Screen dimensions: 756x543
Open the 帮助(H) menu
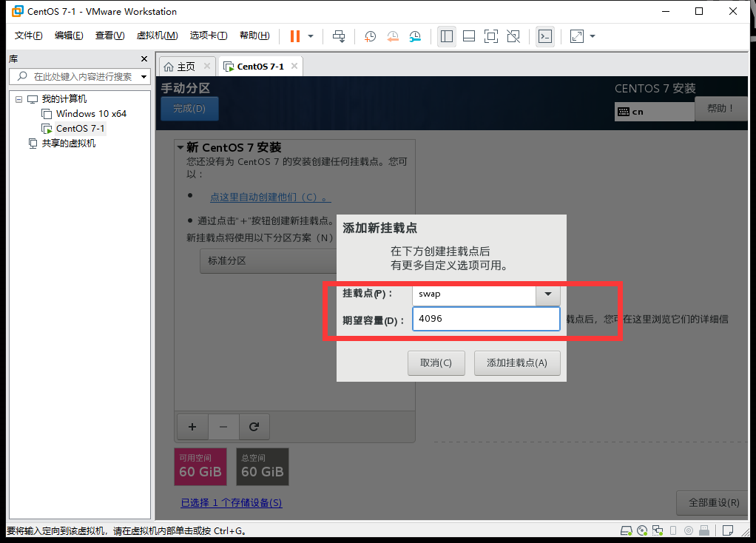pyautogui.click(x=254, y=36)
